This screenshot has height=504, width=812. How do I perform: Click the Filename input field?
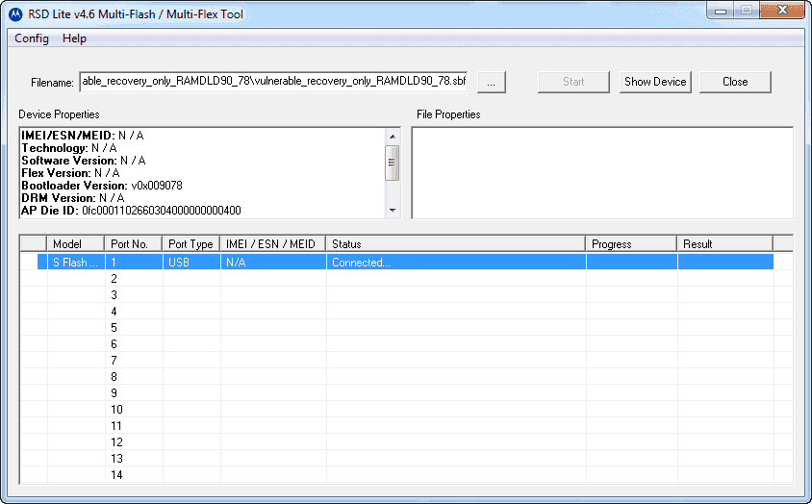click(x=273, y=82)
